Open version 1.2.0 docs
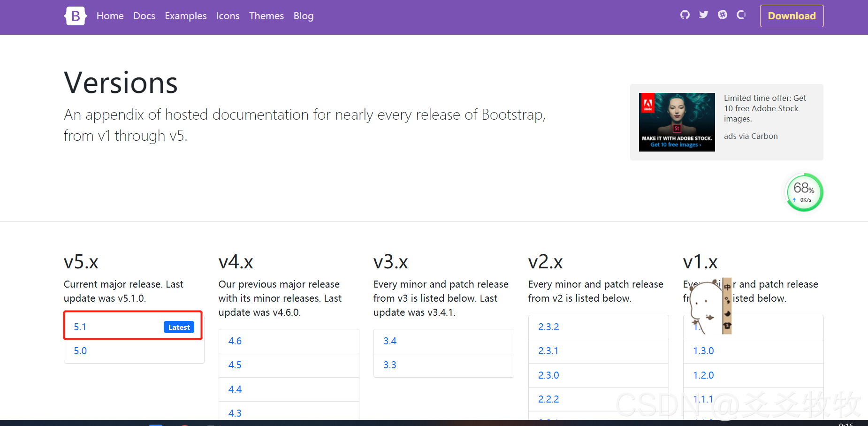Viewport: 868px width, 426px height. click(753, 375)
